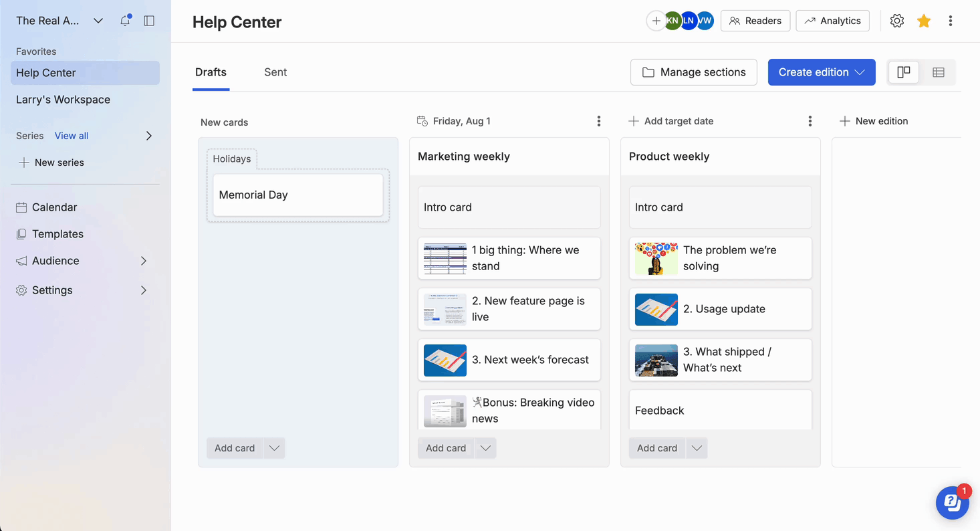Click the Marketing weekly edition title

pyautogui.click(x=464, y=156)
